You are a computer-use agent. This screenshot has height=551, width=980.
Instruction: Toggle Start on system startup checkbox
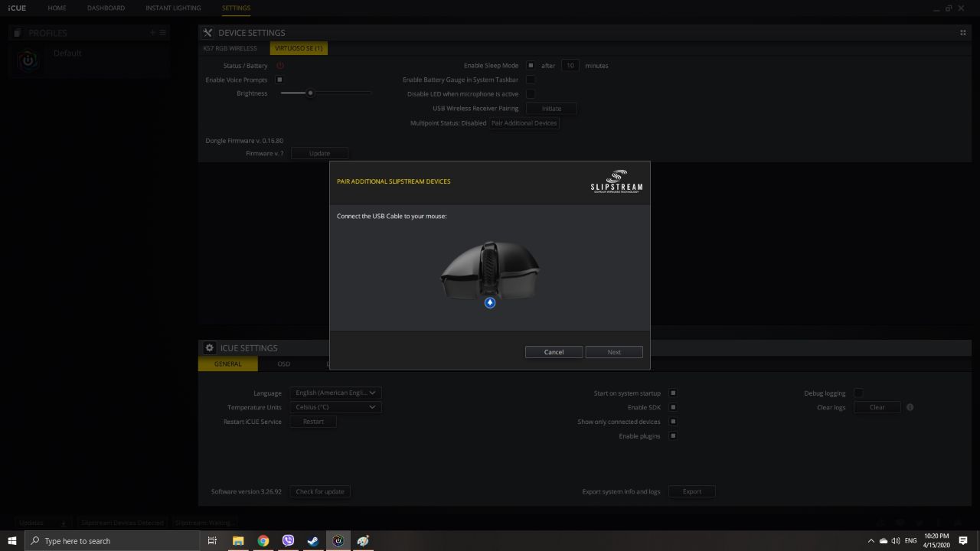pos(673,393)
